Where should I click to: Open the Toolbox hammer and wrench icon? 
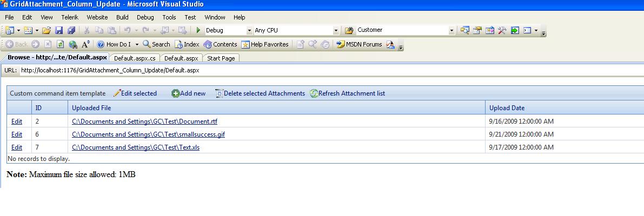click(502, 30)
